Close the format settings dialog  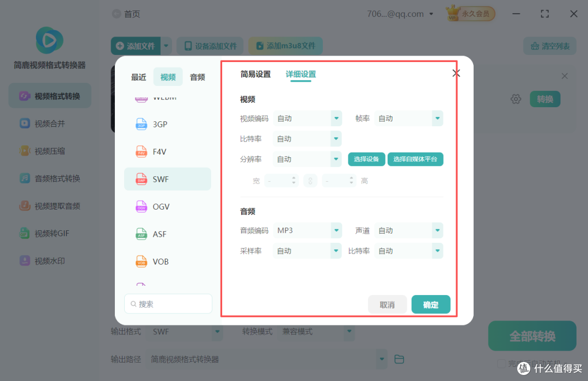[456, 73]
